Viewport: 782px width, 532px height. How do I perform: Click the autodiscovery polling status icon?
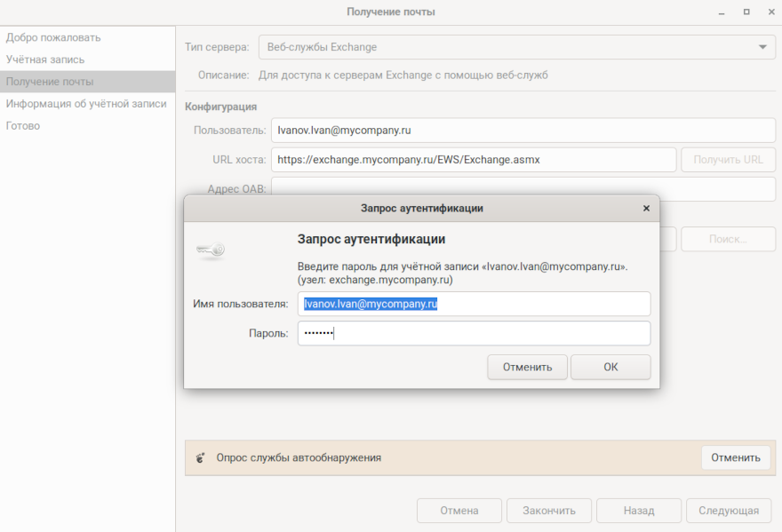click(201, 458)
